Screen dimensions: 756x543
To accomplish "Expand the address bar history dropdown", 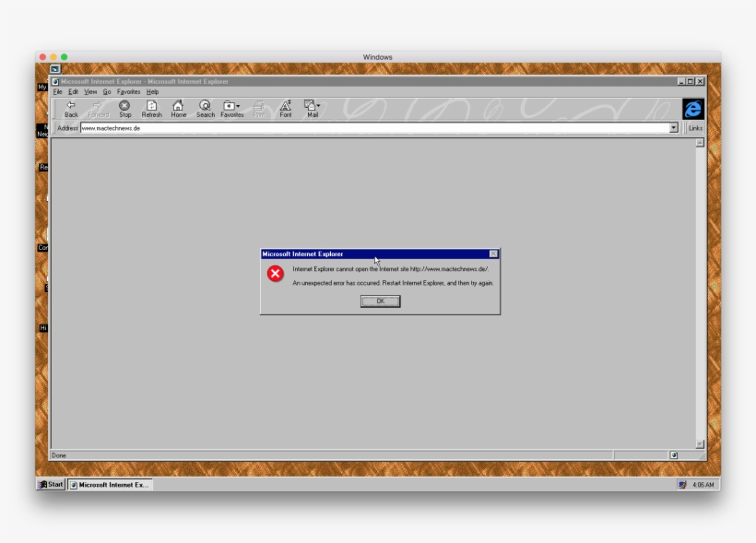I will coord(674,128).
